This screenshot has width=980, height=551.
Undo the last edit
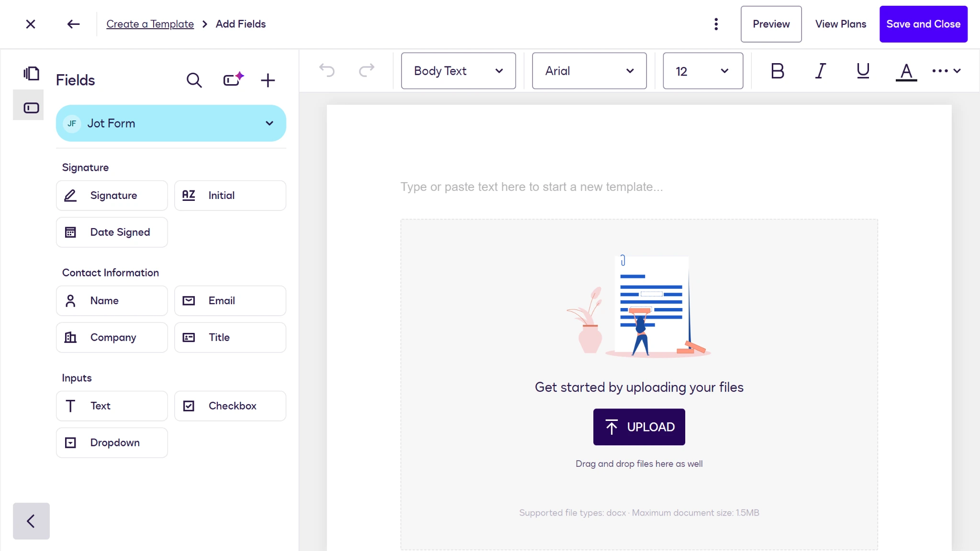pos(327,71)
